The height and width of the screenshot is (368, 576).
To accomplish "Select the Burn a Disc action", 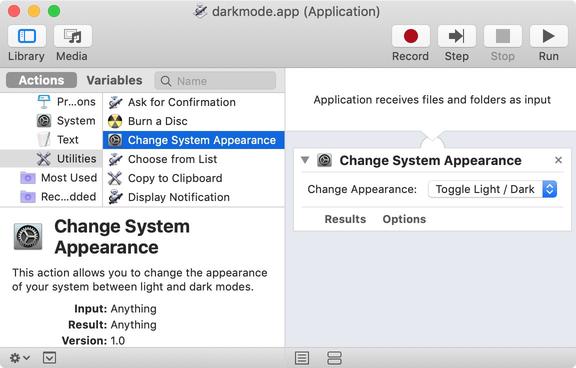I will [194, 121].
